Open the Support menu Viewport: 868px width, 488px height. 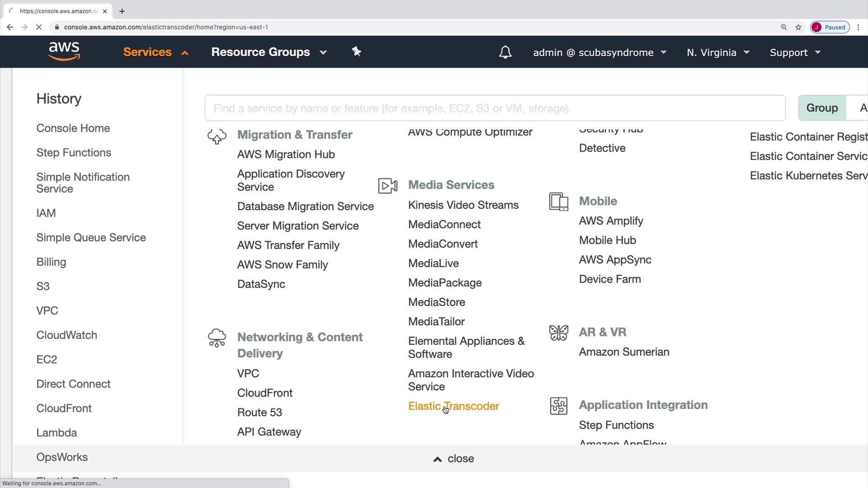click(795, 53)
